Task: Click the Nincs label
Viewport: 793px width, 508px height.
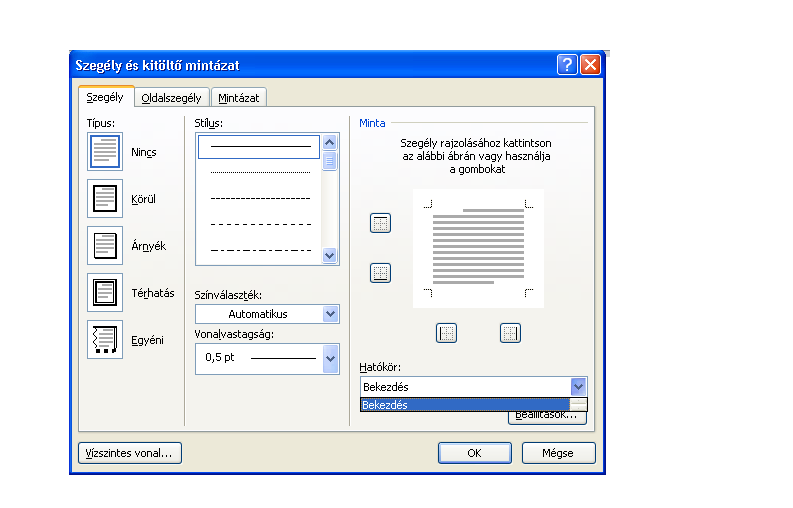Action: coord(144,152)
